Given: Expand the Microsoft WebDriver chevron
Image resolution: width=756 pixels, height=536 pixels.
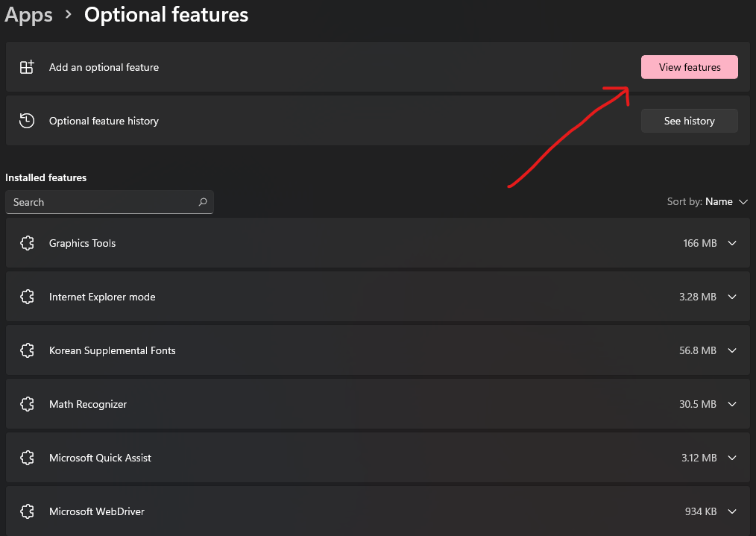Looking at the screenshot, I should (x=732, y=511).
